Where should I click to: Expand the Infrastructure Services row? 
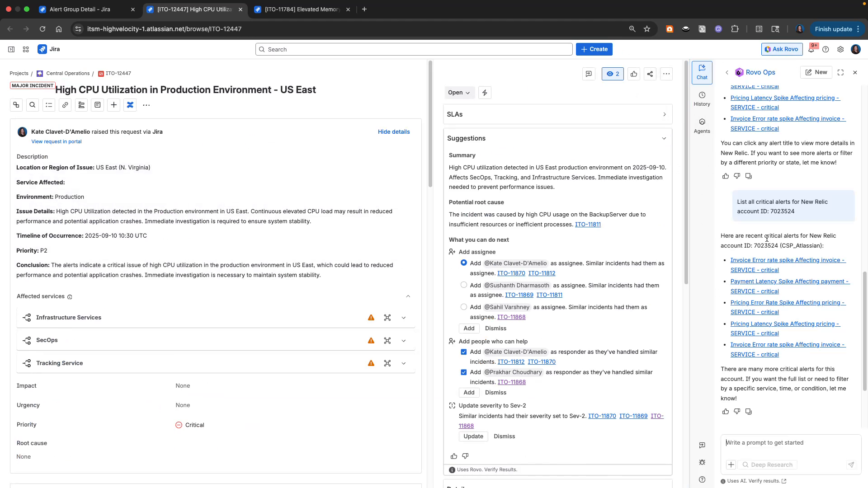(x=403, y=317)
